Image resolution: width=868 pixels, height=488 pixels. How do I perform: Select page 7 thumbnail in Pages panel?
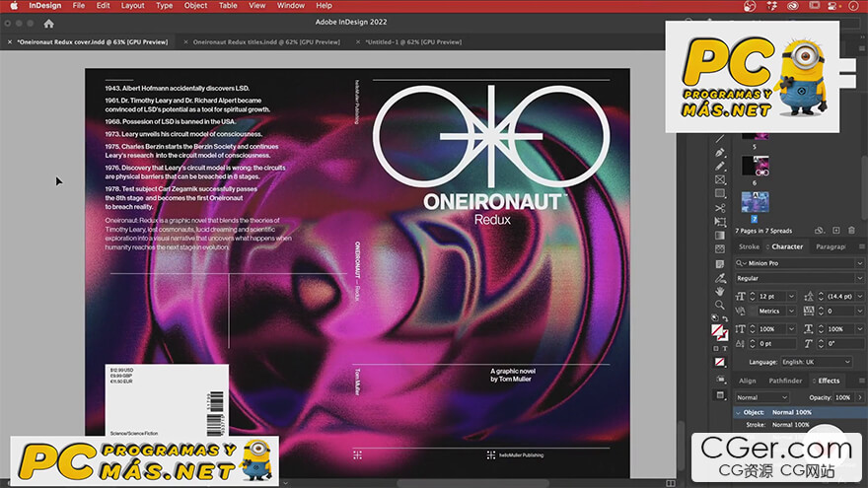[756, 201]
